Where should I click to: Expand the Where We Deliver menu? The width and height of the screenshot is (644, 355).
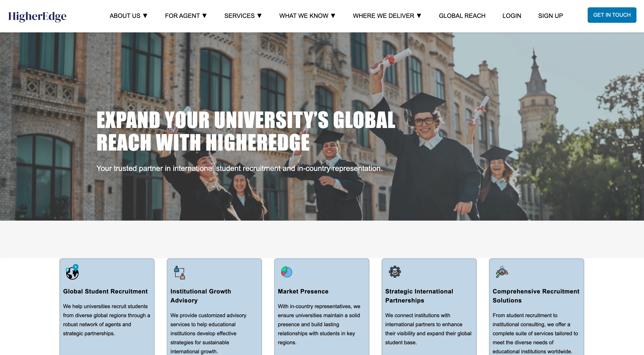pos(387,16)
